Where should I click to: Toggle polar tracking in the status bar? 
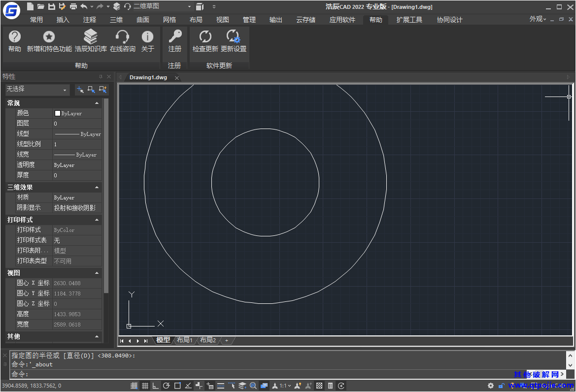click(167, 386)
